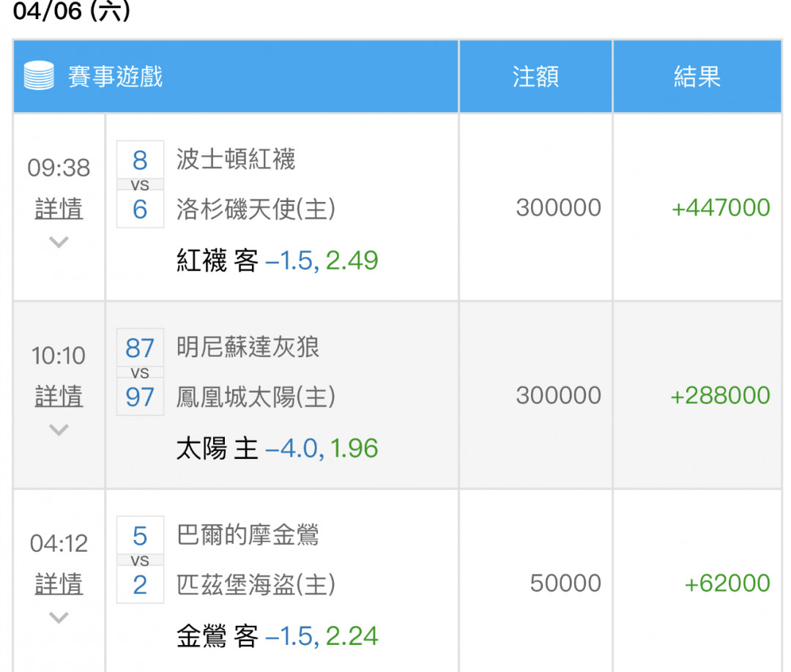Viewport: 791px width, 672px height.
Task: Click the bet line 紅襪 客 –1.5, 2.49
Action: [x=277, y=261]
